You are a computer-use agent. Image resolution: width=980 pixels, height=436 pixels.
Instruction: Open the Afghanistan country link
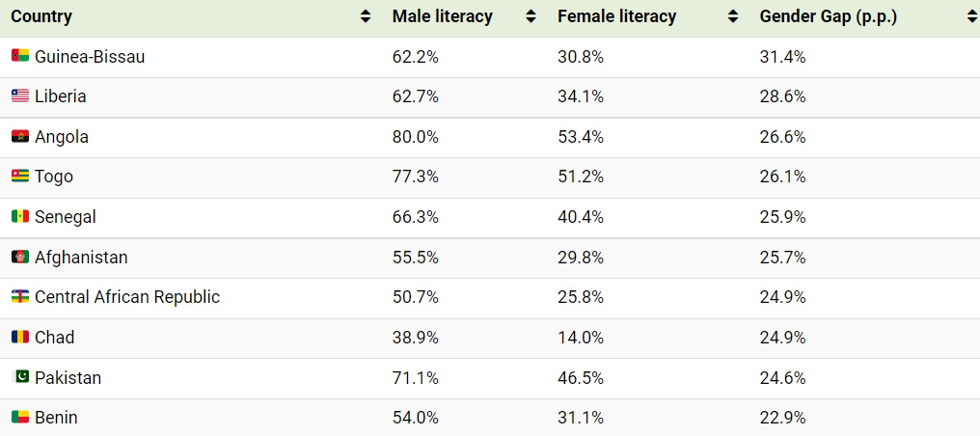tap(81, 258)
